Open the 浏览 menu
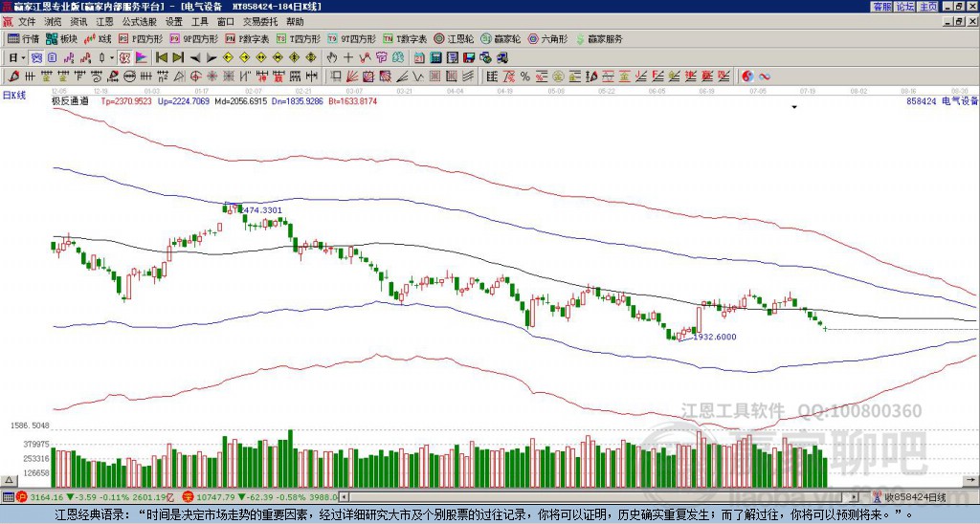 tap(54, 22)
